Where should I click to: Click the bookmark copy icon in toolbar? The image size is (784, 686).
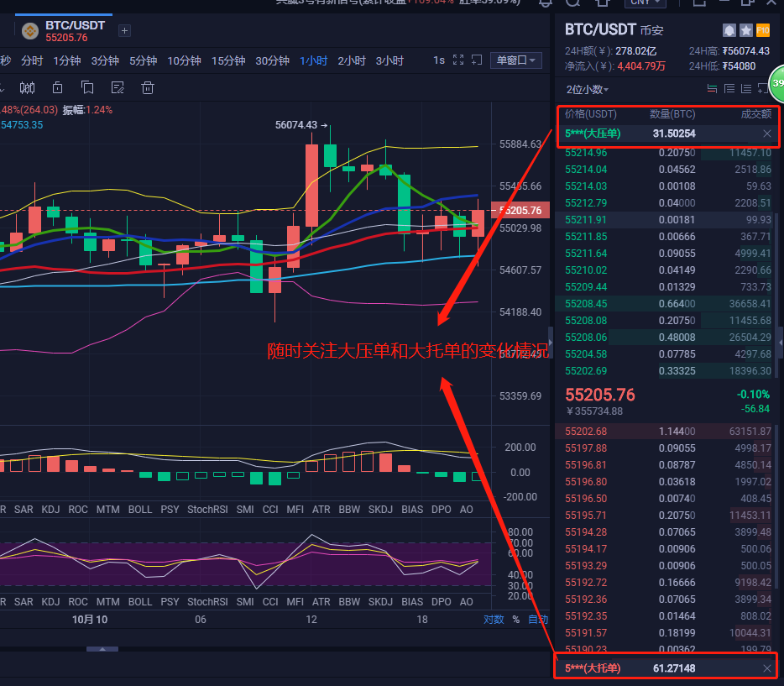click(87, 88)
